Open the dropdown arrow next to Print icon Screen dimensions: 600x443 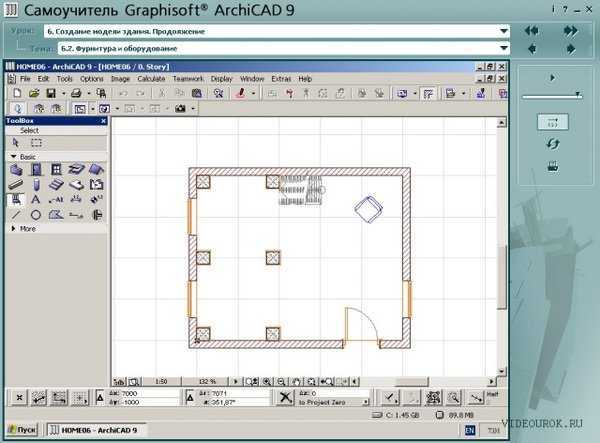pyautogui.click(x=89, y=93)
